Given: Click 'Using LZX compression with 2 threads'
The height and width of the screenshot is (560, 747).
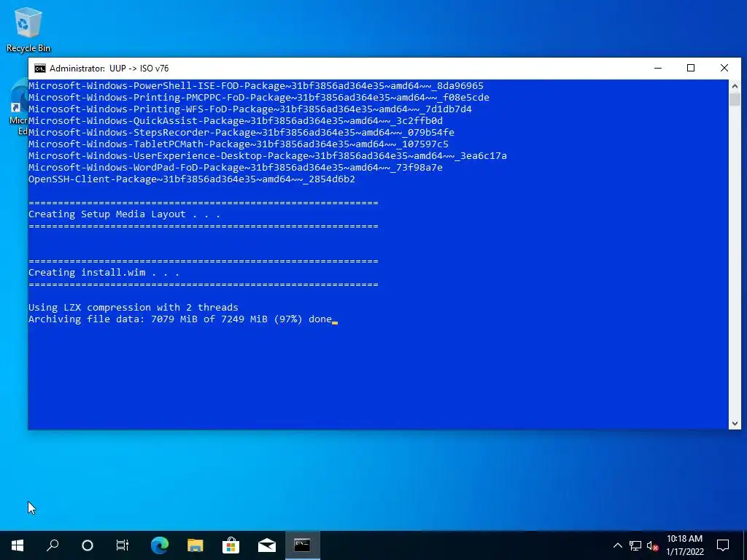Looking at the screenshot, I should pos(133,308).
